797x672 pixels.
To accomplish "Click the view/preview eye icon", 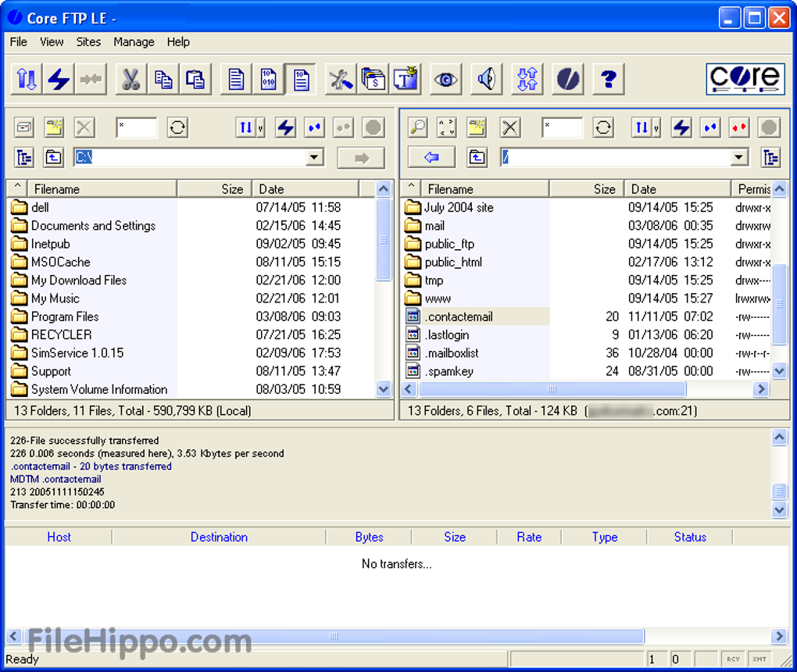I will coord(445,78).
